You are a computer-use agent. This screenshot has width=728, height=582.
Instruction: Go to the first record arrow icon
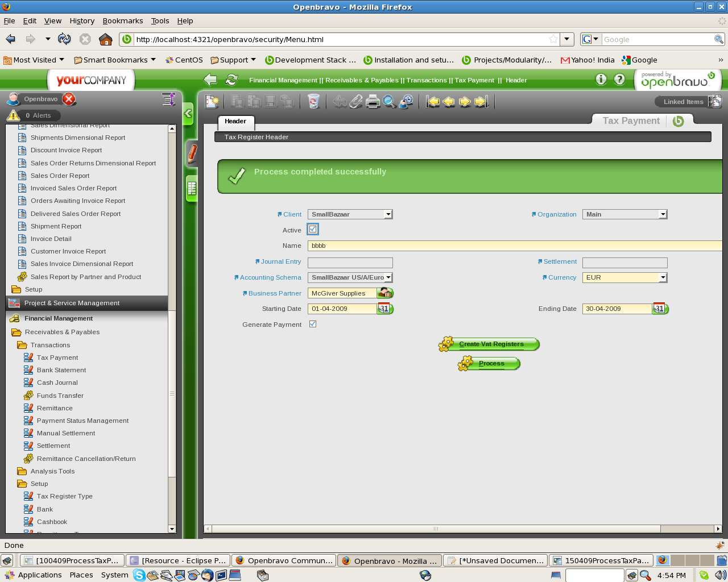click(x=433, y=102)
